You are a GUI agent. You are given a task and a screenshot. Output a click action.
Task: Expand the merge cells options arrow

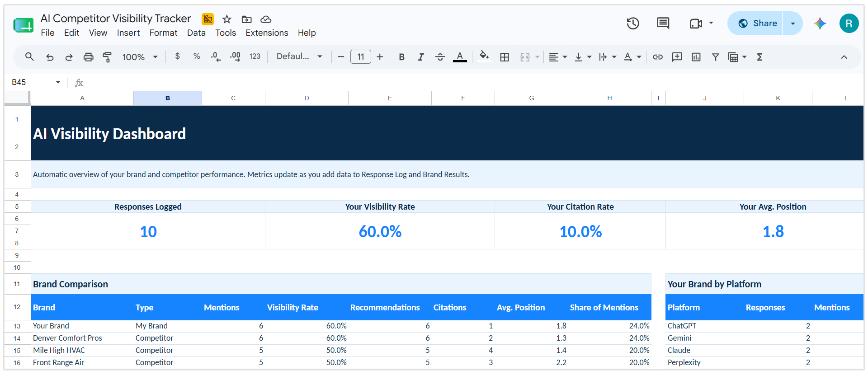coord(538,57)
